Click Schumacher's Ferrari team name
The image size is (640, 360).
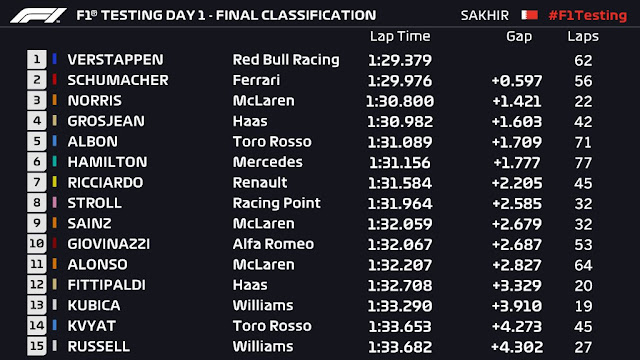pos(256,80)
